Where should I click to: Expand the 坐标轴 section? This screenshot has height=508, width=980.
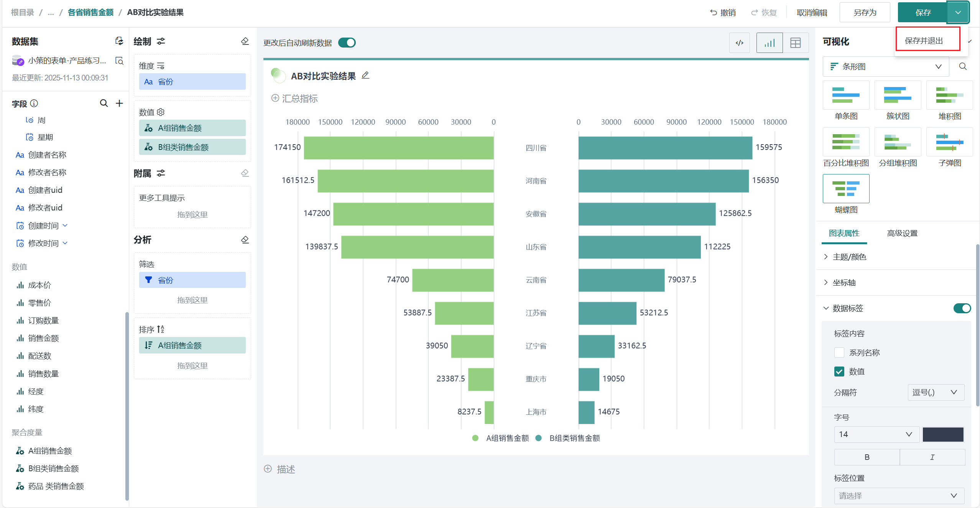pyautogui.click(x=844, y=283)
